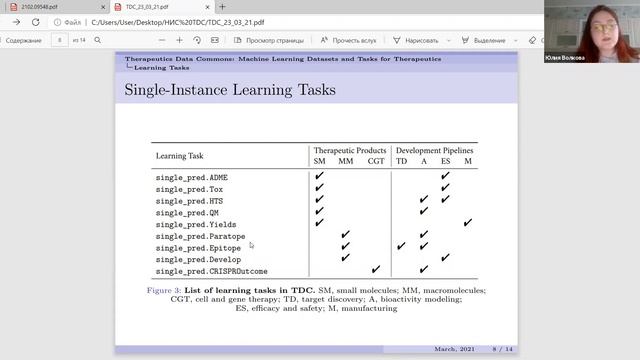Reload the PDF page

(36, 22)
